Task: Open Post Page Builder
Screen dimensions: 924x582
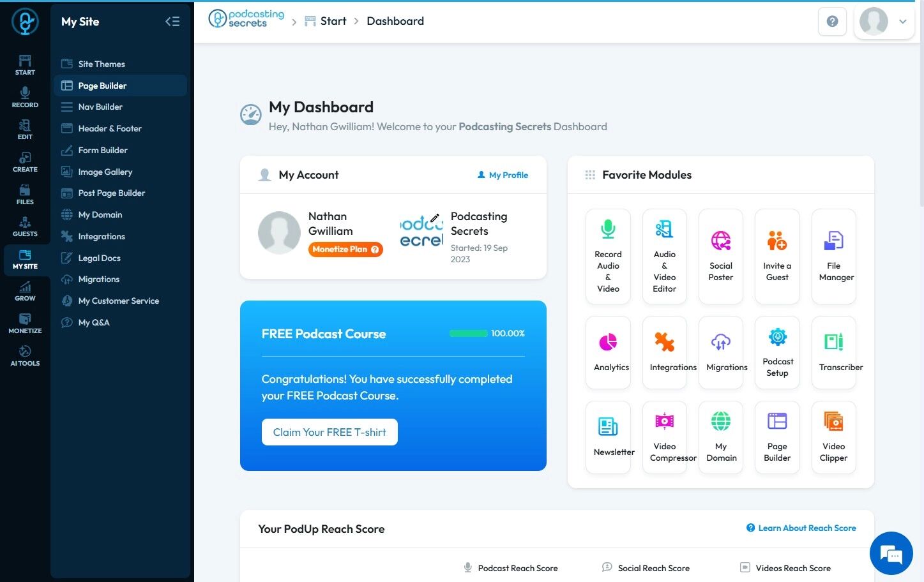Action: (x=121, y=193)
